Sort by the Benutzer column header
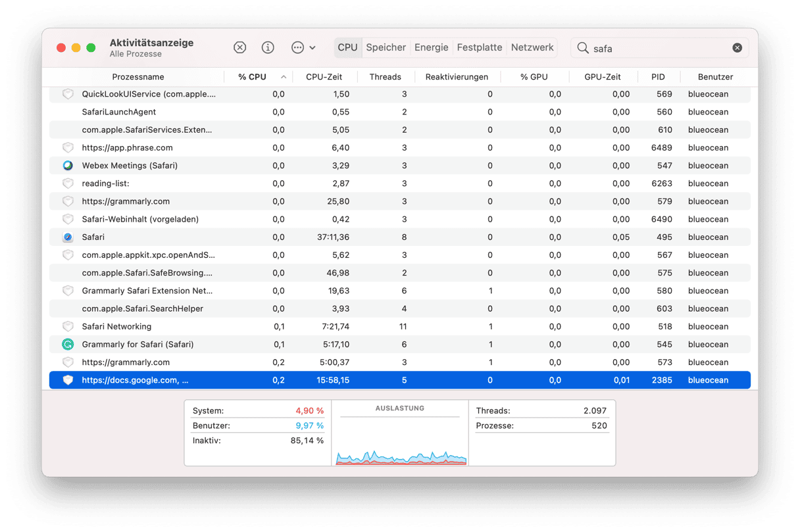This screenshot has width=800, height=532. click(x=716, y=77)
